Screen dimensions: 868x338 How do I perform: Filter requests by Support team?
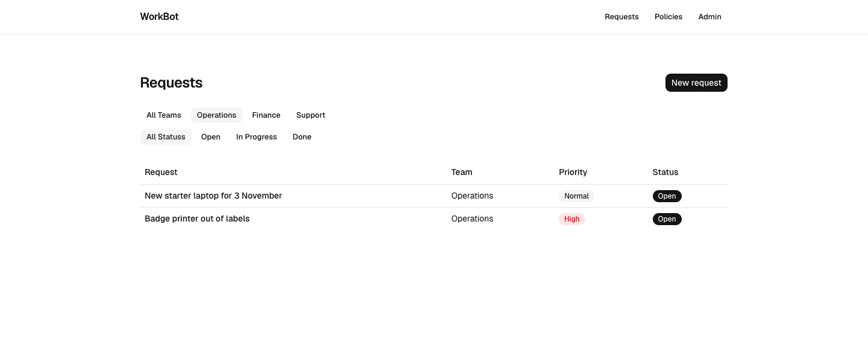(310, 115)
